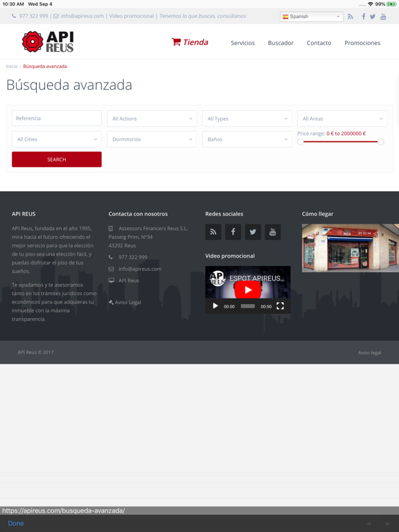The image size is (399, 532).
Task: Click the small play control under the video
Action: coord(215,306)
